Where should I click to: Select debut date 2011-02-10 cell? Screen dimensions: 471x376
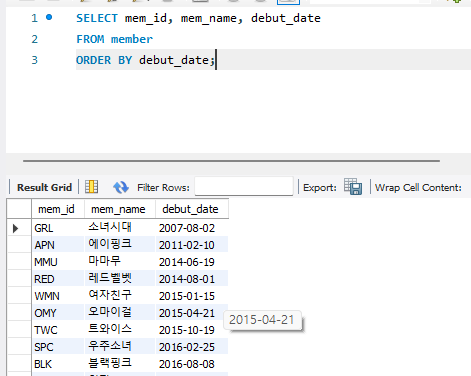point(192,245)
